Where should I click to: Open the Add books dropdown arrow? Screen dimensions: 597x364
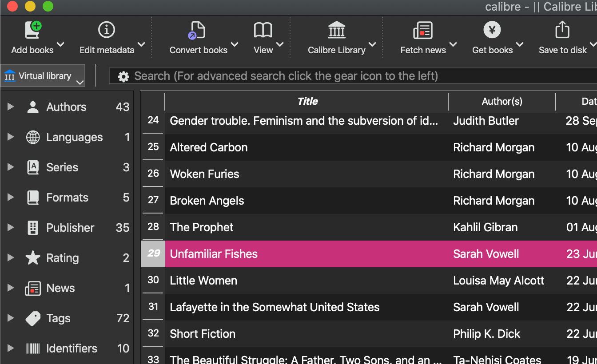click(x=61, y=44)
